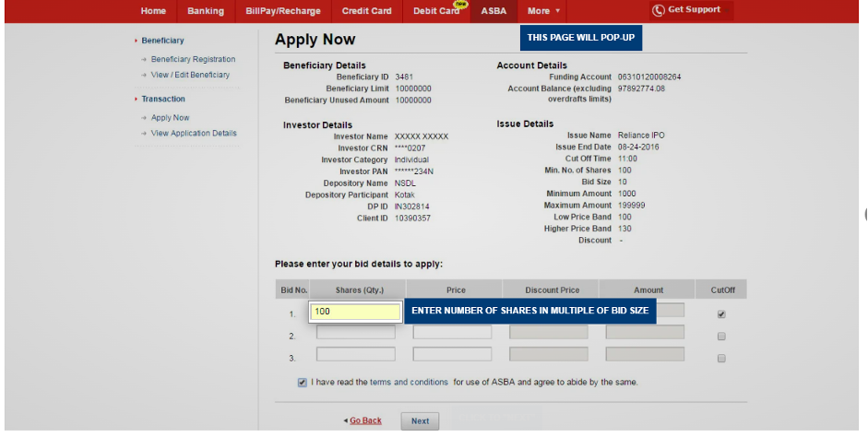This screenshot has height=437, width=868.
Task: Click the Go Back link
Action: [365, 420]
